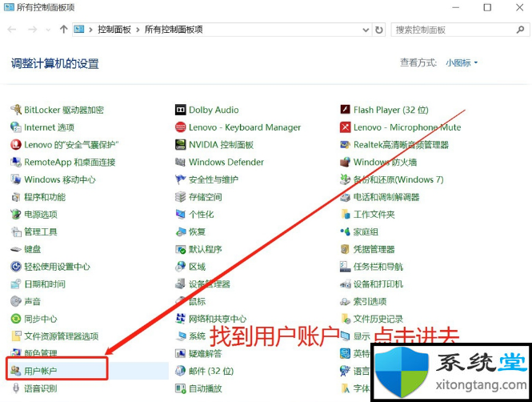This screenshot has height=402, width=532.
Task: Select 所有控制面板项 breadcrumb segment
Action: [x=174, y=30]
